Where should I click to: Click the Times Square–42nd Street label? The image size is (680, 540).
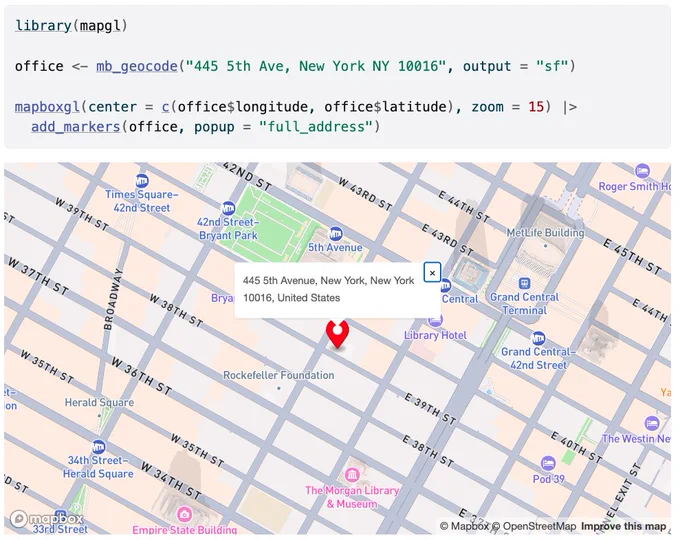[141, 201]
